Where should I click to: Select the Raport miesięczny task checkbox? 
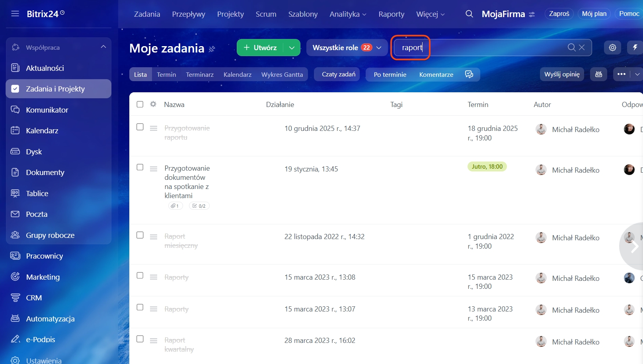click(x=140, y=235)
